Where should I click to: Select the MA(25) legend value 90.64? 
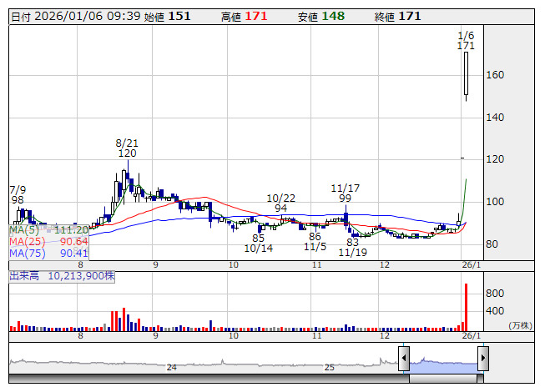click(73, 241)
